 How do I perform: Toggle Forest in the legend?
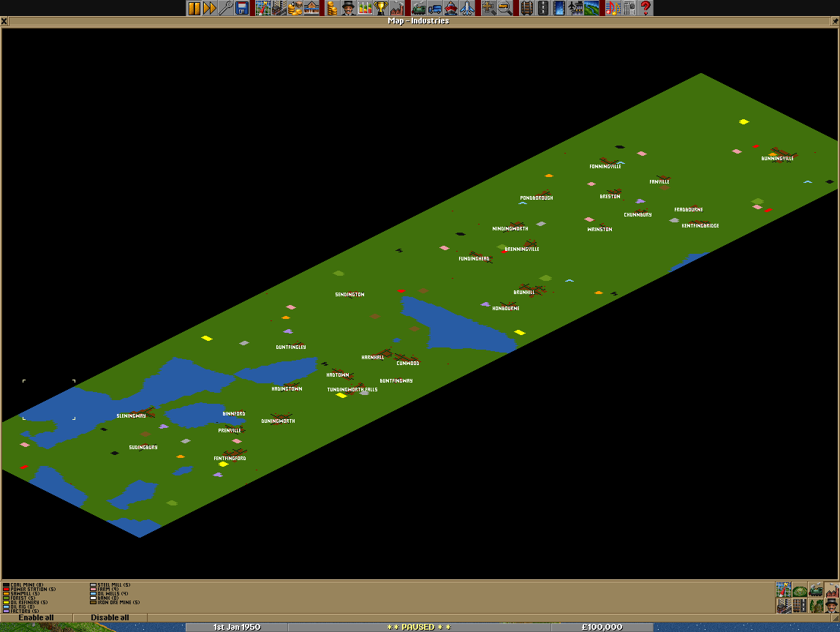(x=19, y=598)
